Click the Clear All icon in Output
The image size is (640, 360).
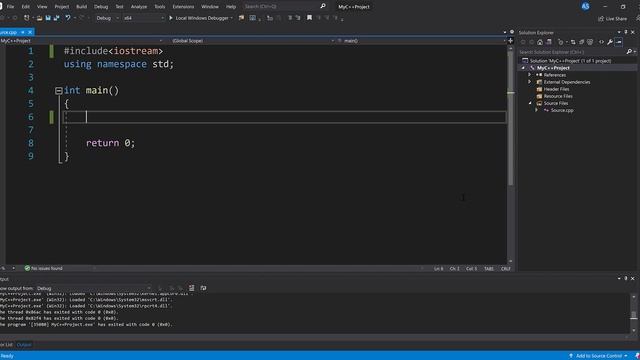(x=191, y=288)
